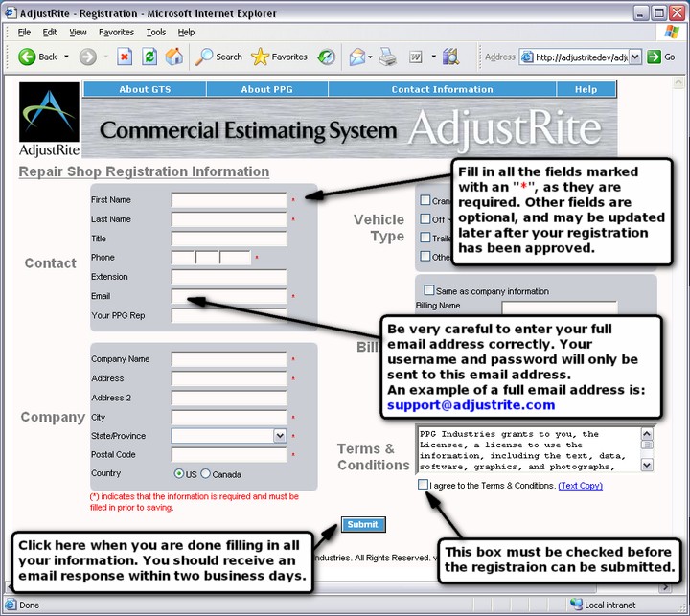Open the History clock icon

coord(327,57)
